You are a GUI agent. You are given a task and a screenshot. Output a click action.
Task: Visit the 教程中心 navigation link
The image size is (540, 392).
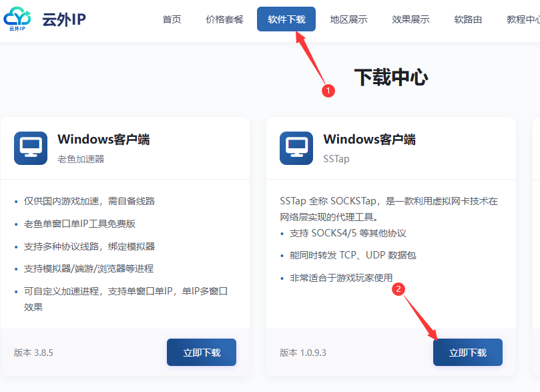523,19
